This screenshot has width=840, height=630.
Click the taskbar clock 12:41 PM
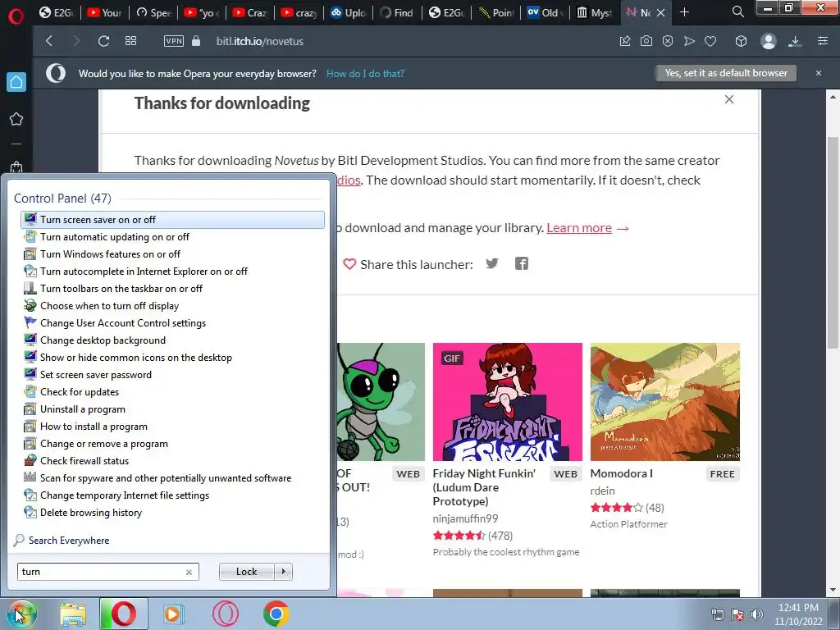pyautogui.click(x=798, y=608)
